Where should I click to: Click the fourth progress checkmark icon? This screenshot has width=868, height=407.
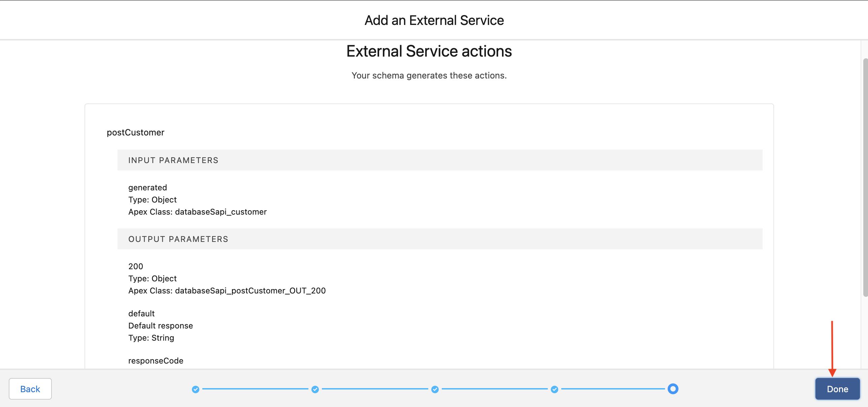[x=554, y=389]
